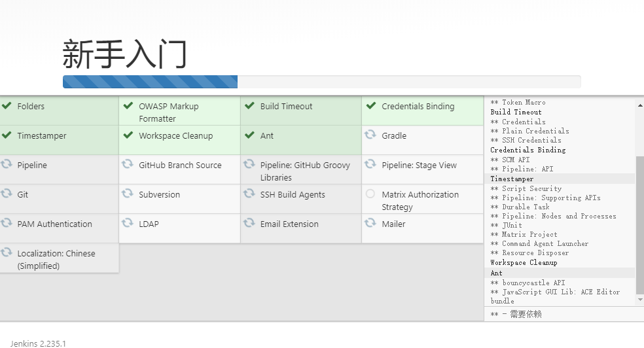Click the sync icon next to Email Extension
This screenshot has width=644, height=348.
249,223
